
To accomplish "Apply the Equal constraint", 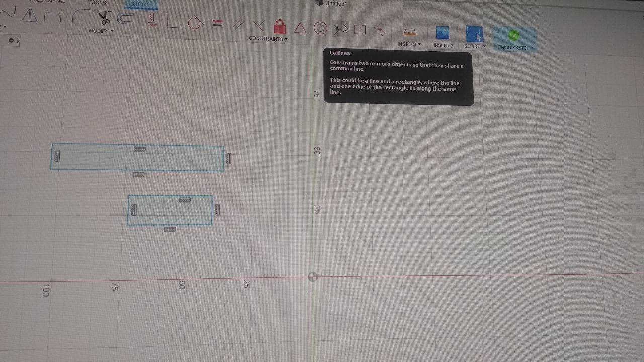I will coord(217,23).
